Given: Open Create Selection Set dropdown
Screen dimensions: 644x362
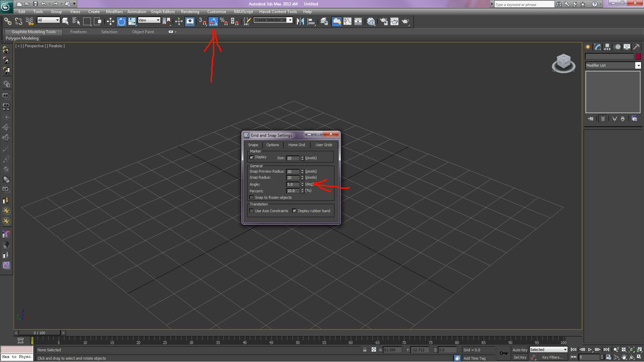Looking at the screenshot, I should (x=273, y=20).
